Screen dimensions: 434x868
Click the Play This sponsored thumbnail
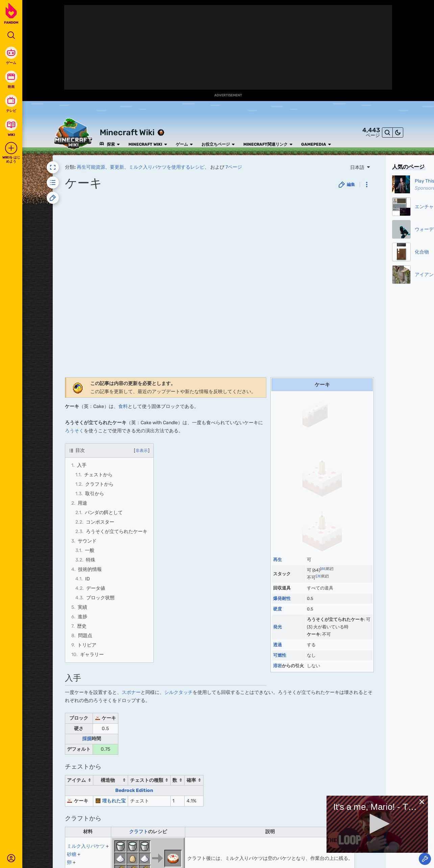click(x=401, y=184)
